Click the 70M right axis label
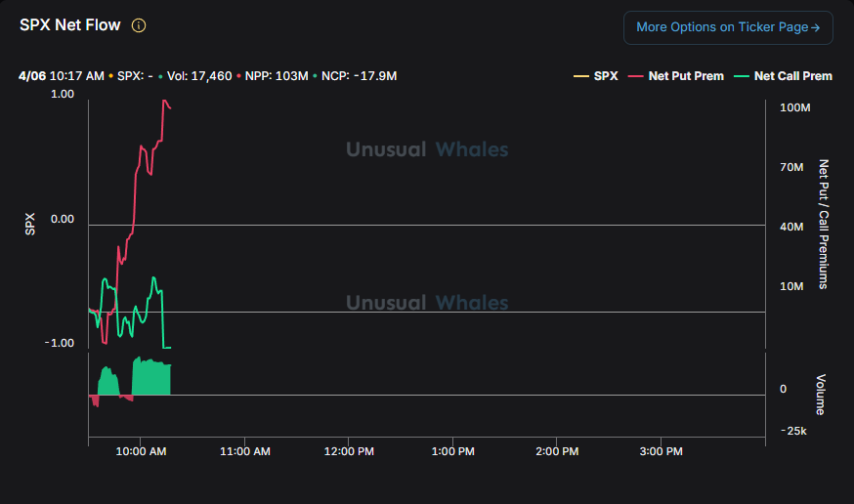854x504 pixels. (x=791, y=167)
